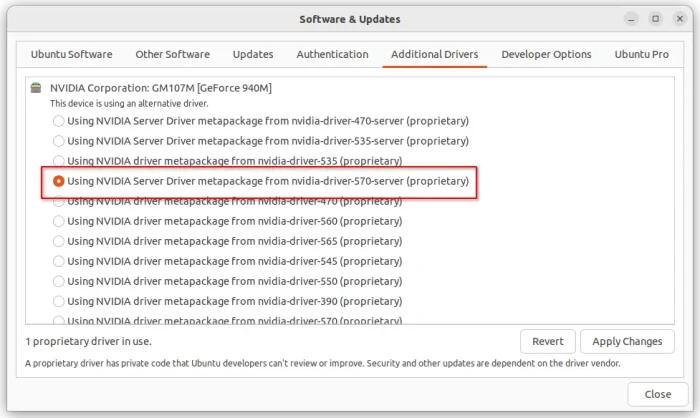Open the Authentication tab

(332, 54)
